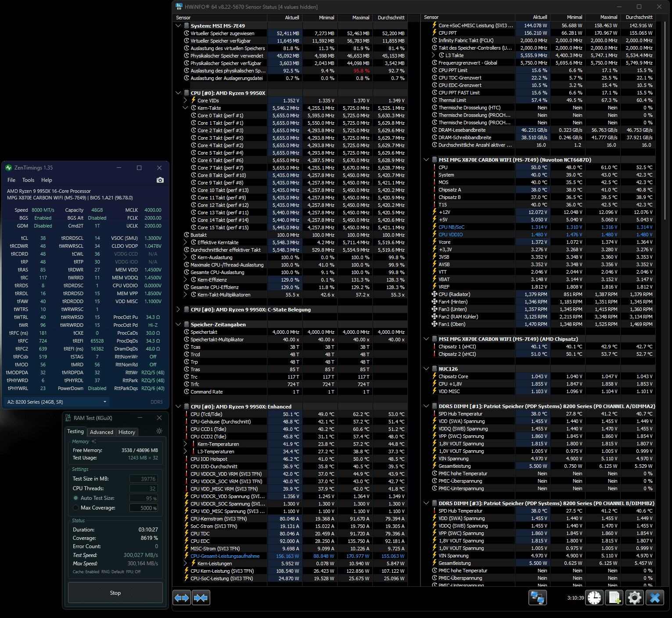Click the chip icon beside NUC126 header
The image size is (672, 618).
[x=434, y=369]
